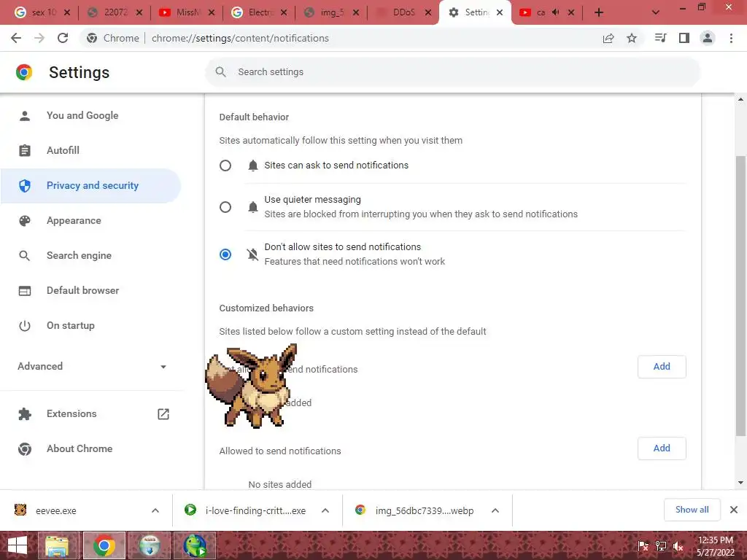747x560 pixels.
Task: Open You and Google section
Action: (x=90, y=116)
